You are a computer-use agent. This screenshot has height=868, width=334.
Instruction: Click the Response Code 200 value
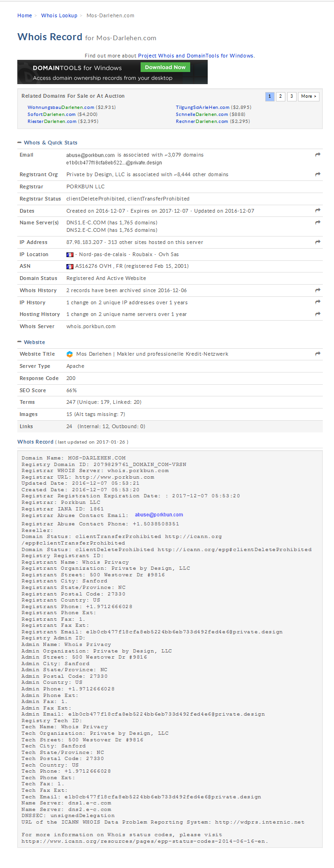point(71,378)
